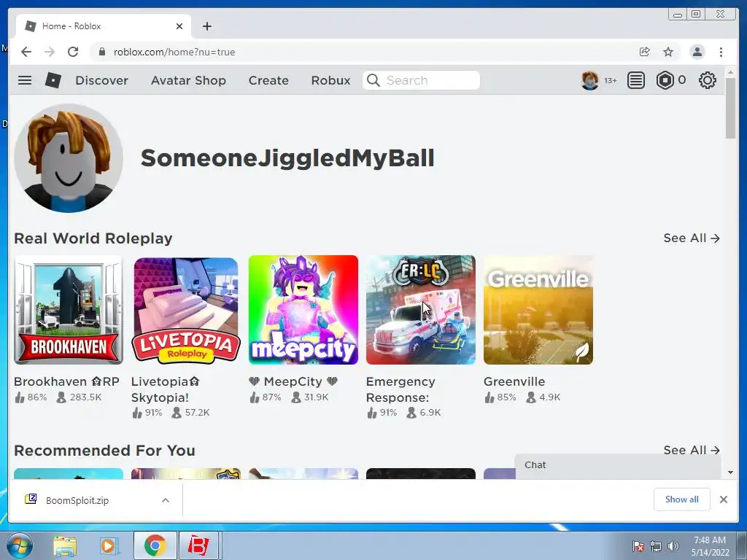This screenshot has height=560, width=747.
Task: Click the Greenville title text
Action: (514, 381)
